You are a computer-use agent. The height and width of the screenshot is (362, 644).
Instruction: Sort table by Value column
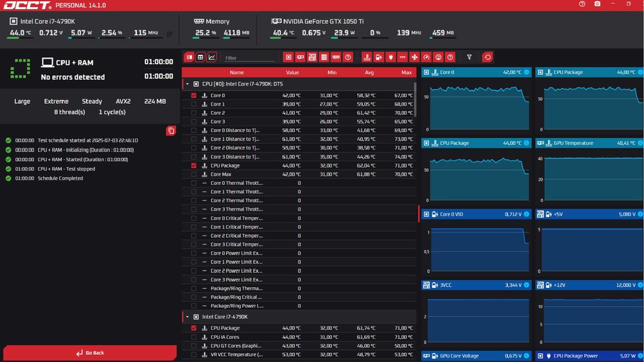click(x=292, y=72)
